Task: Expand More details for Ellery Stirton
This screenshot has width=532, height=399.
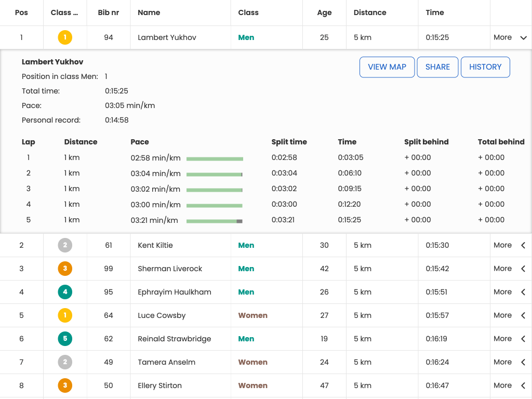Action: 510,385
